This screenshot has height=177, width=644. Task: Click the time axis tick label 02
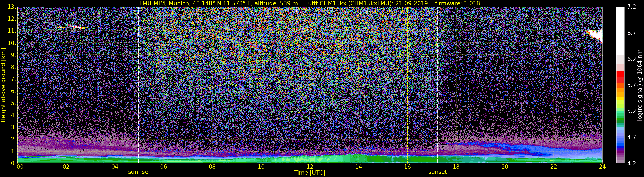point(66,167)
